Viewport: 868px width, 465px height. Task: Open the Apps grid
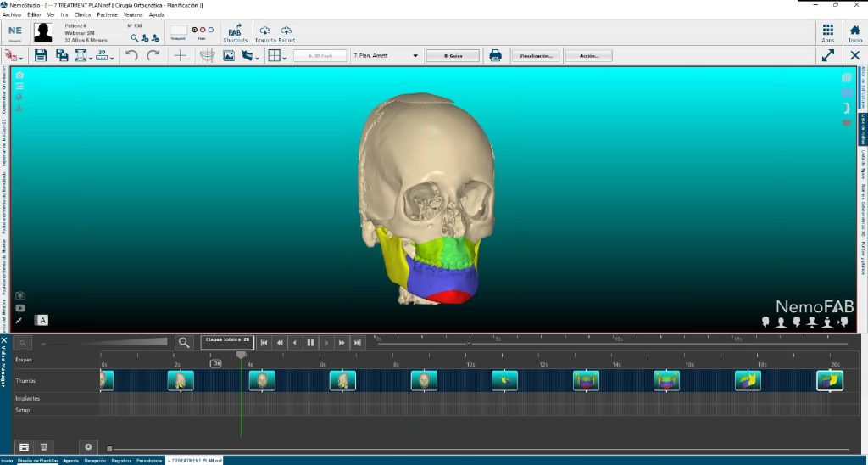(828, 33)
